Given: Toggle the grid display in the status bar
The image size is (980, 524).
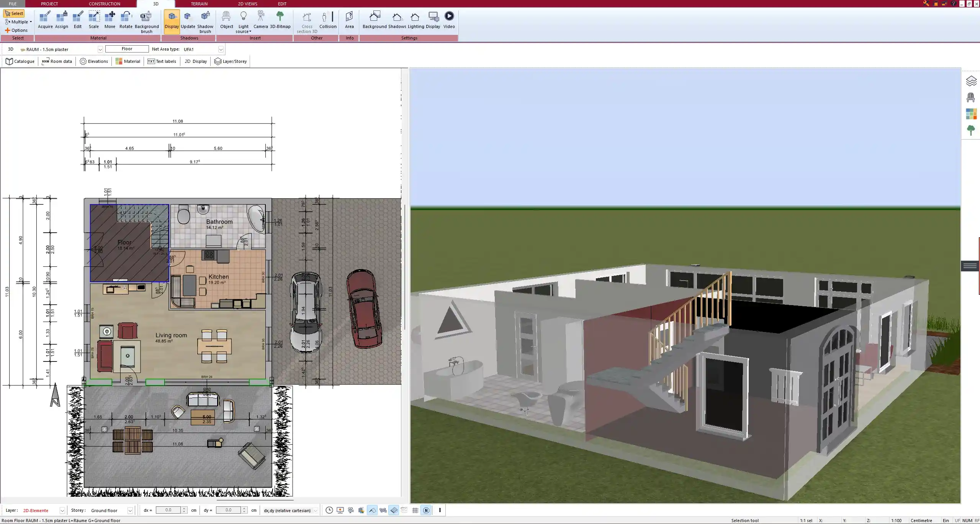Looking at the screenshot, I should click(x=415, y=510).
